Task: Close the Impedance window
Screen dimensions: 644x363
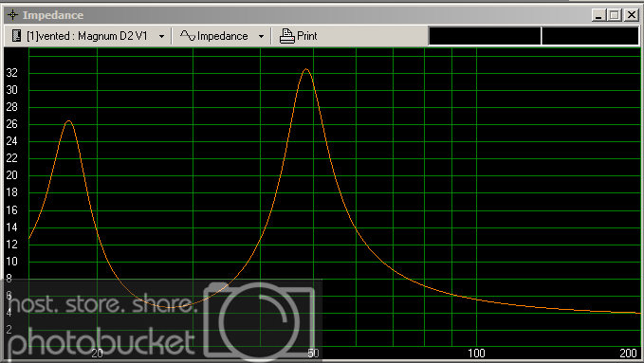Action: pyautogui.click(x=632, y=15)
